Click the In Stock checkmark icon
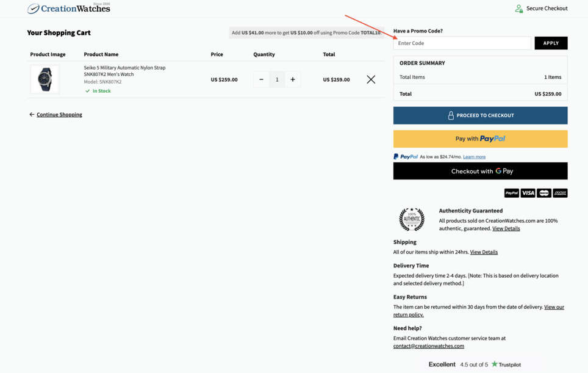This screenshot has width=588, height=373. coord(87,91)
